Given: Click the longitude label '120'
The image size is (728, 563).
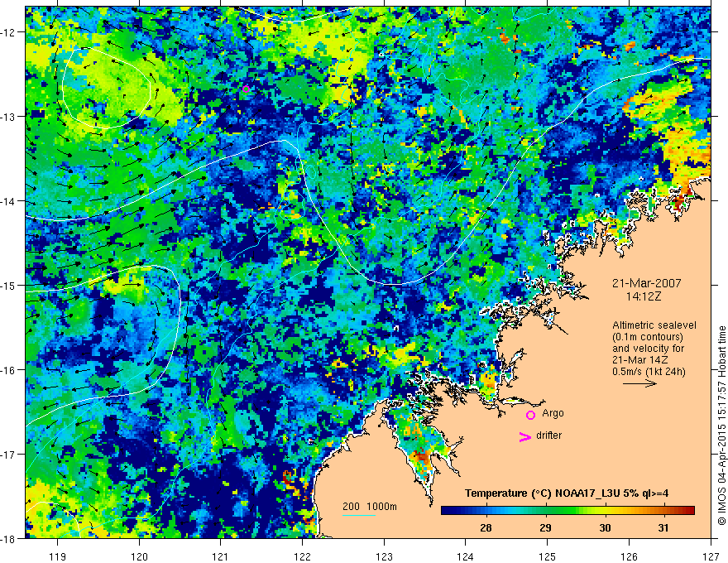Looking at the screenshot, I should pos(139,556).
